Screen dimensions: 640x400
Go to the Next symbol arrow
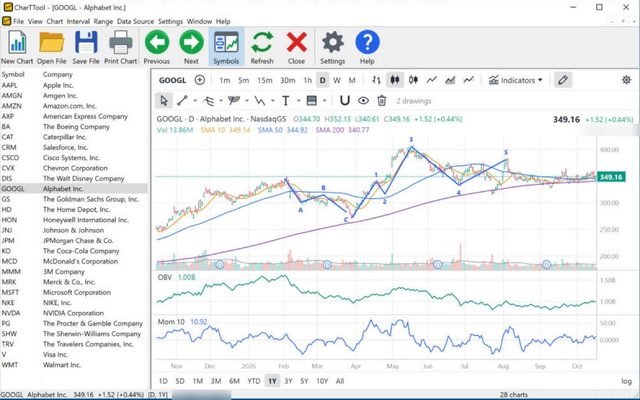(191, 47)
